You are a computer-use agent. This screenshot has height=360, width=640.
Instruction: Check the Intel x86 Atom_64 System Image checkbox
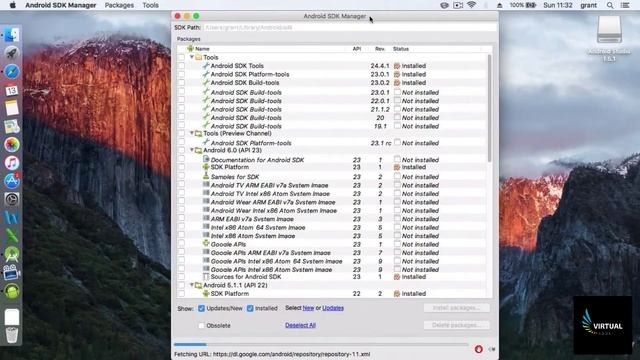[x=181, y=227]
